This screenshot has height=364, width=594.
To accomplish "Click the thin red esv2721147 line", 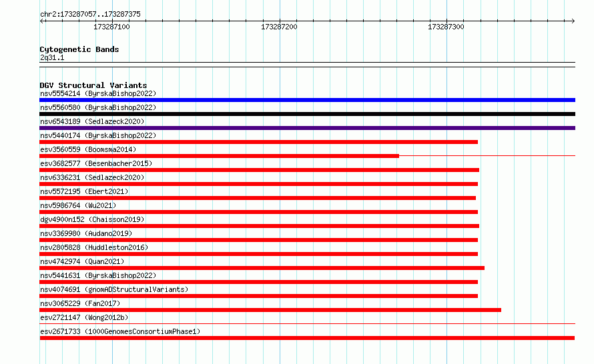I will (307, 324).
